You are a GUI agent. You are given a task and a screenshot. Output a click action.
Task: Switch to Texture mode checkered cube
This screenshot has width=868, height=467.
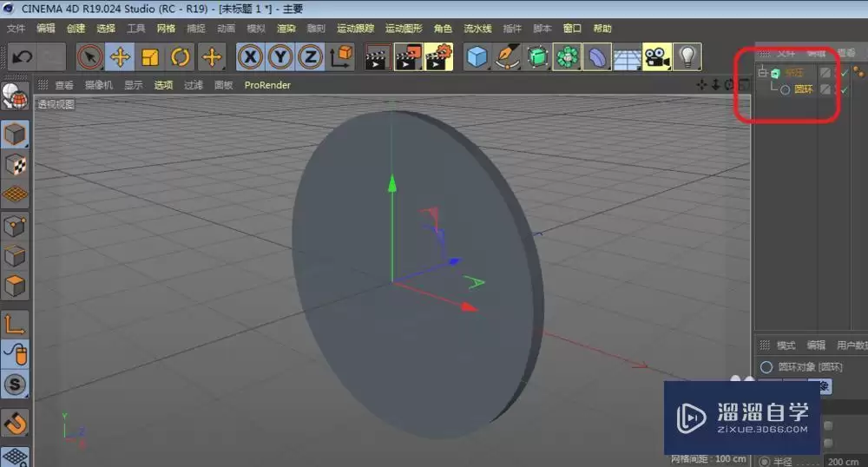coord(15,164)
